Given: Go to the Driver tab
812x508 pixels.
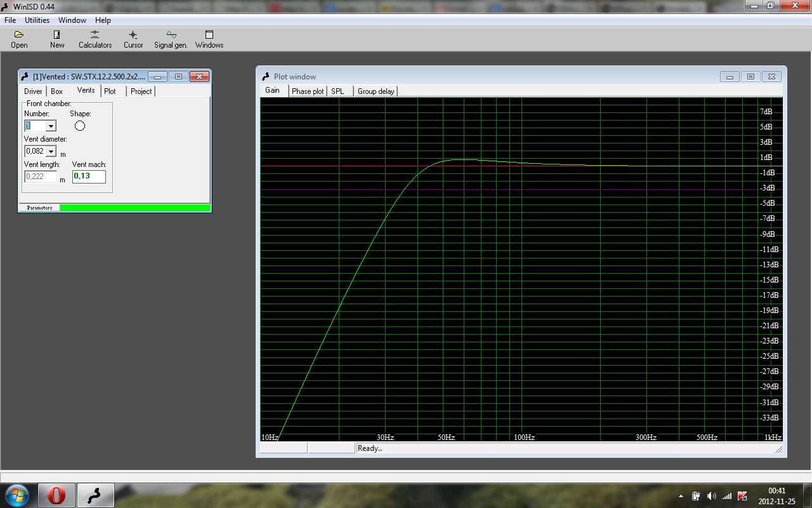Looking at the screenshot, I should pyautogui.click(x=33, y=91).
